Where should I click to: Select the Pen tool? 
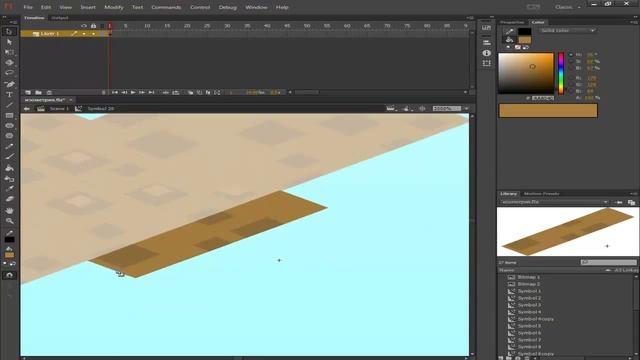pos(9,84)
